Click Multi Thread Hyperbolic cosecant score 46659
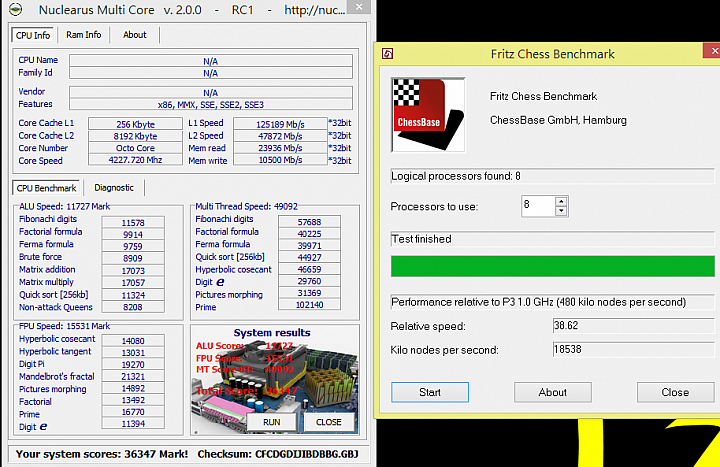This screenshot has height=467, width=720. click(309, 269)
